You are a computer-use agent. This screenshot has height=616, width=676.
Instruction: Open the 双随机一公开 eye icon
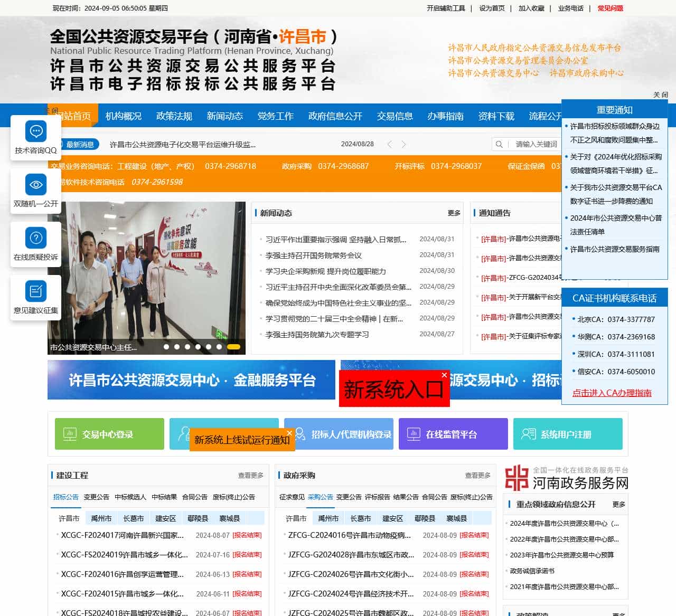[36, 184]
